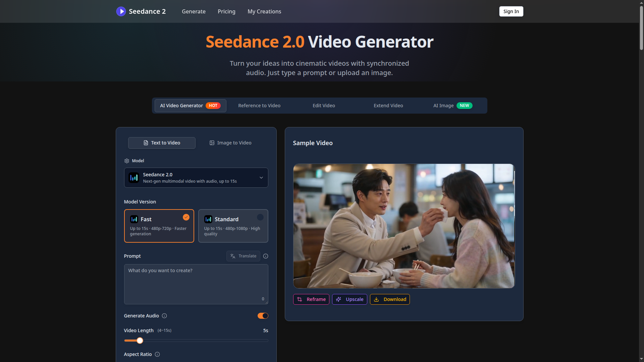Click the Upscale sparkle icon
Screen dimensions: 644x362
[338, 299]
